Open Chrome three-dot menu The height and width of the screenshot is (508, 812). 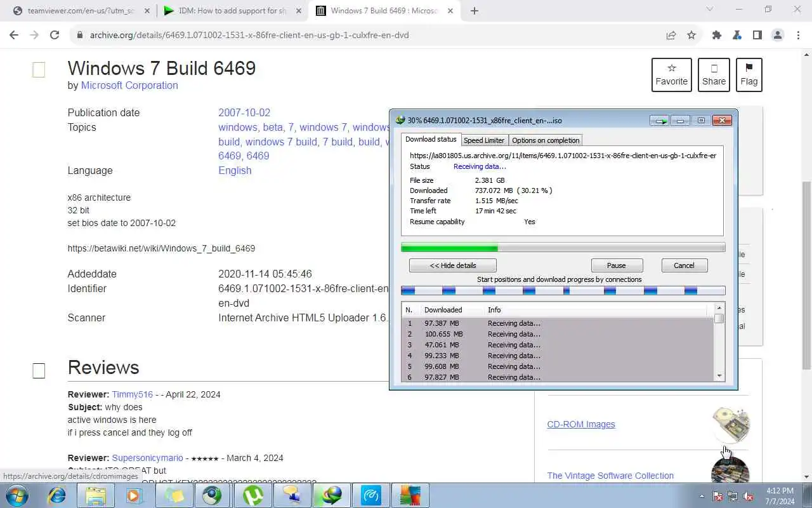tap(798, 35)
